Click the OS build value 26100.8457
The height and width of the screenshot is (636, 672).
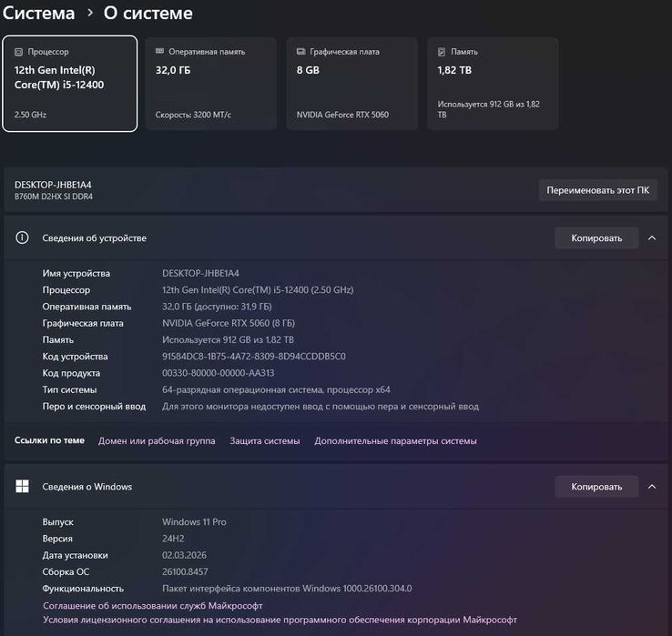[185, 571]
